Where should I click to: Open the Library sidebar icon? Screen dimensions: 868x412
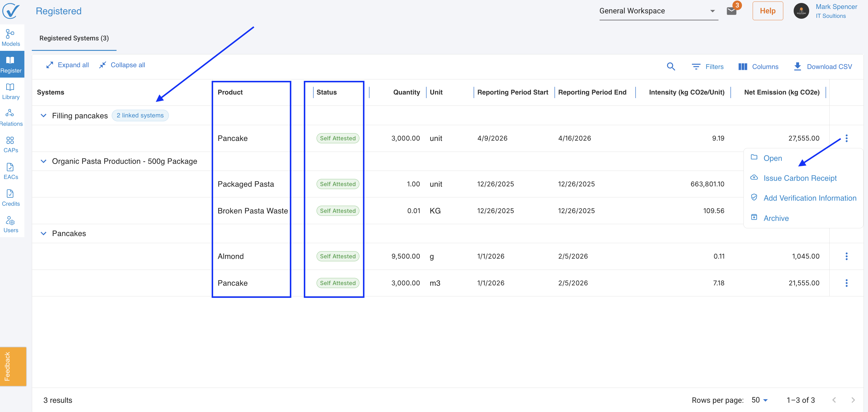(x=11, y=91)
